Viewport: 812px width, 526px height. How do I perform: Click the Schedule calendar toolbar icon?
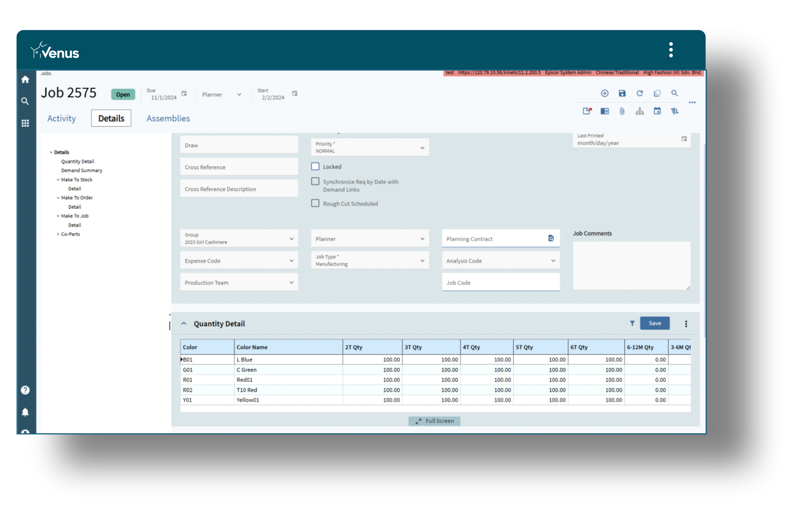[x=657, y=111]
